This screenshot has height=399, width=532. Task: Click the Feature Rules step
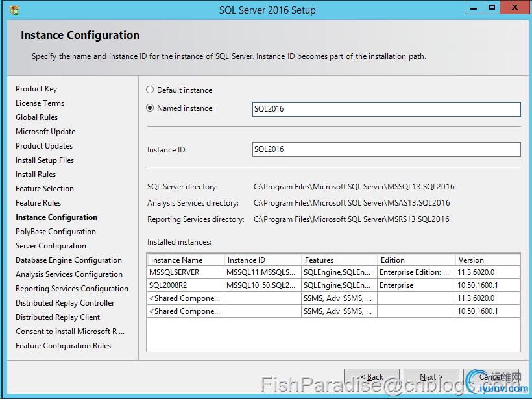(x=38, y=203)
